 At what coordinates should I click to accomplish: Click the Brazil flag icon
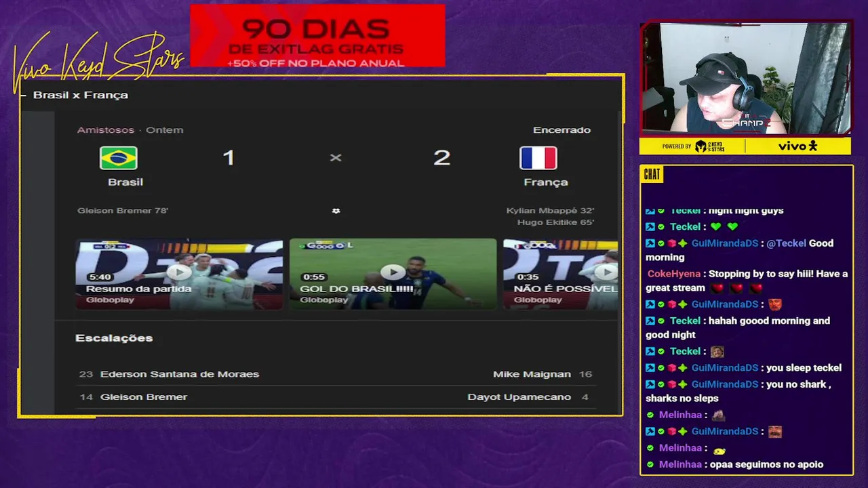(119, 158)
